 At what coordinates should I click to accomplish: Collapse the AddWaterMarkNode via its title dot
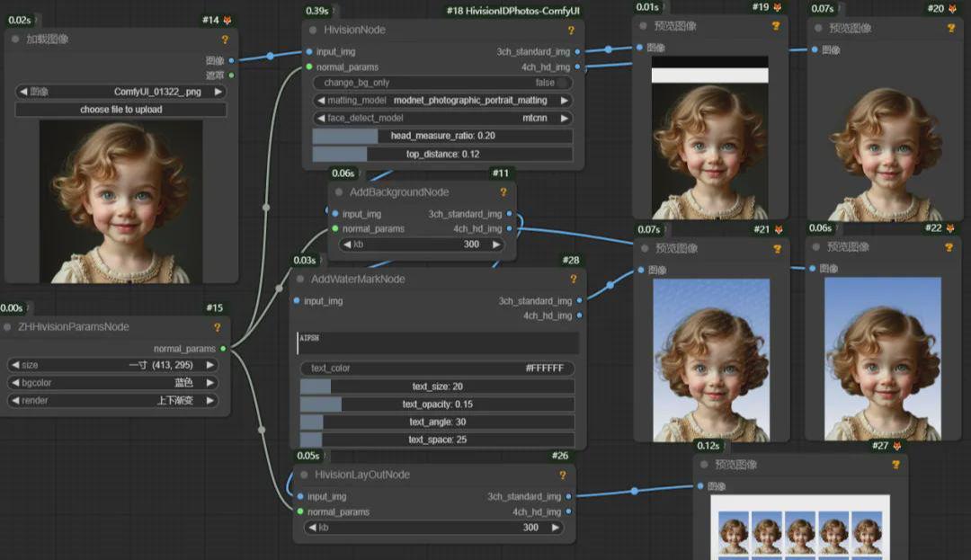301,280
